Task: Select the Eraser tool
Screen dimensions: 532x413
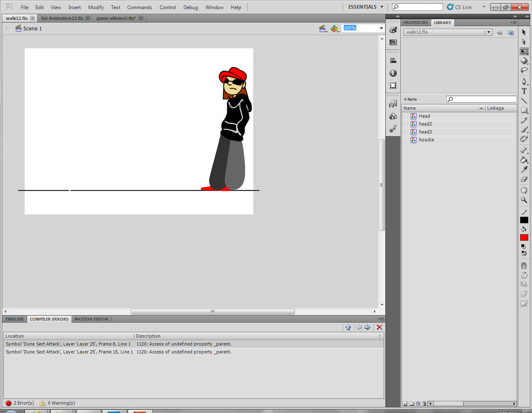Action: pos(524,179)
